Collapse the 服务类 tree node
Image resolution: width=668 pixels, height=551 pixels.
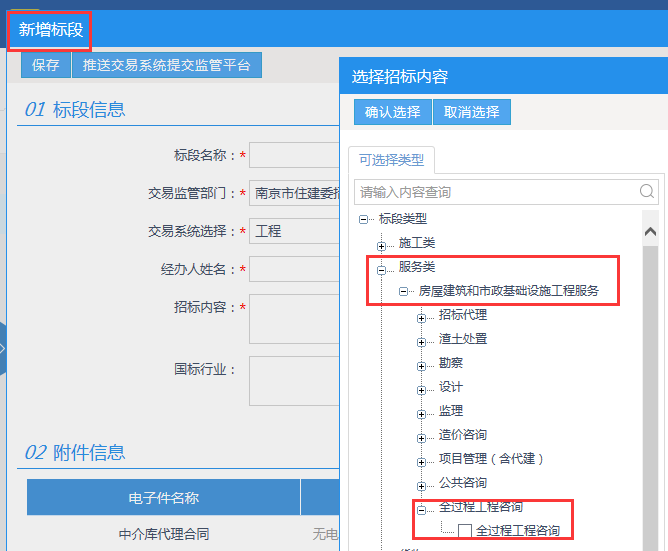click(381, 269)
